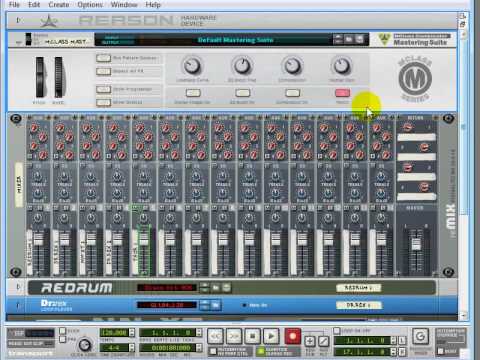
Task: Move the mixer Master fader
Action: (416, 243)
